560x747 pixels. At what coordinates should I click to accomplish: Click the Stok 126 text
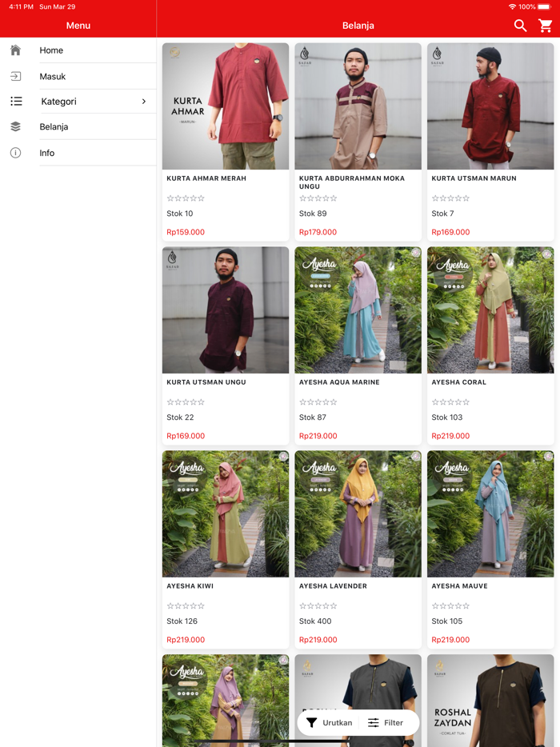182,621
